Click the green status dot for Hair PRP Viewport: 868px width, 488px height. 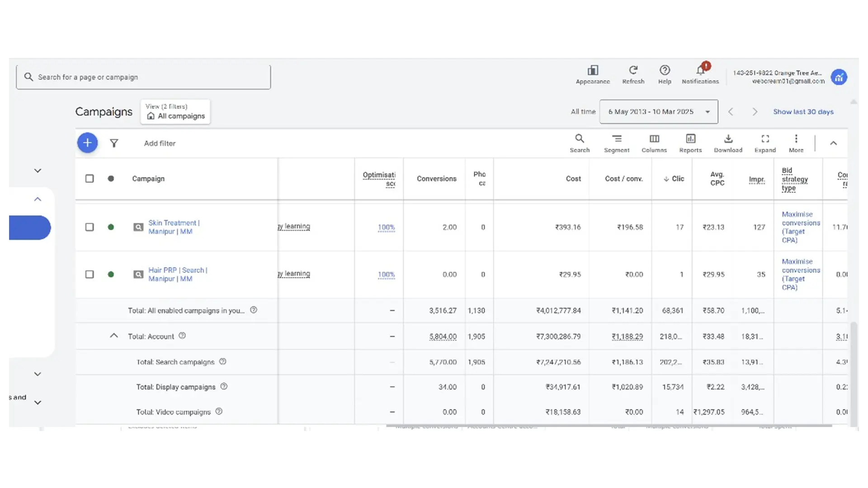tap(111, 274)
